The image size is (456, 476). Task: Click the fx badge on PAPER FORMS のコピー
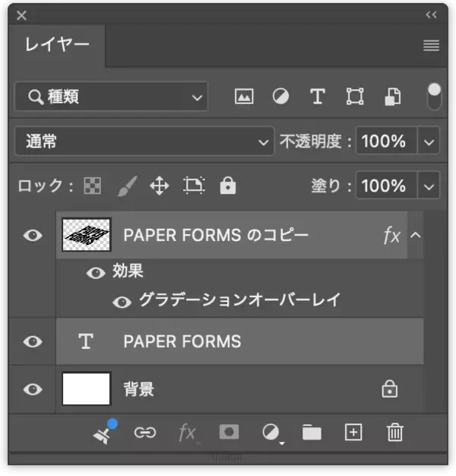click(391, 235)
